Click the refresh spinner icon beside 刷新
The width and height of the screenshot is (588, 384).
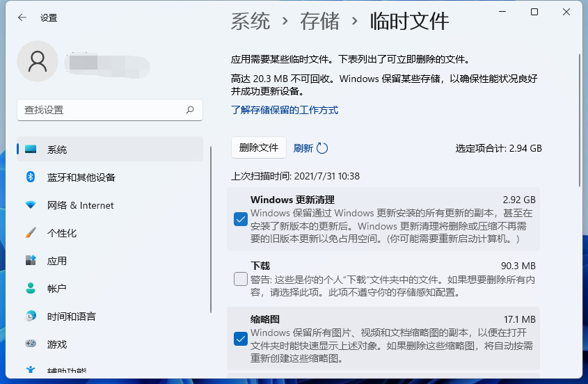[x=322, y=148]
